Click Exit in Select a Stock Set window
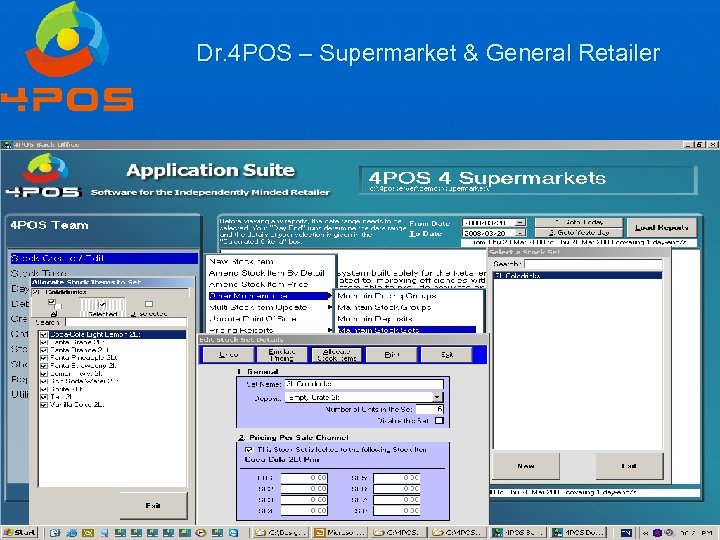The height and width of the screenshot is (540, 720). [x=629, y=466]
